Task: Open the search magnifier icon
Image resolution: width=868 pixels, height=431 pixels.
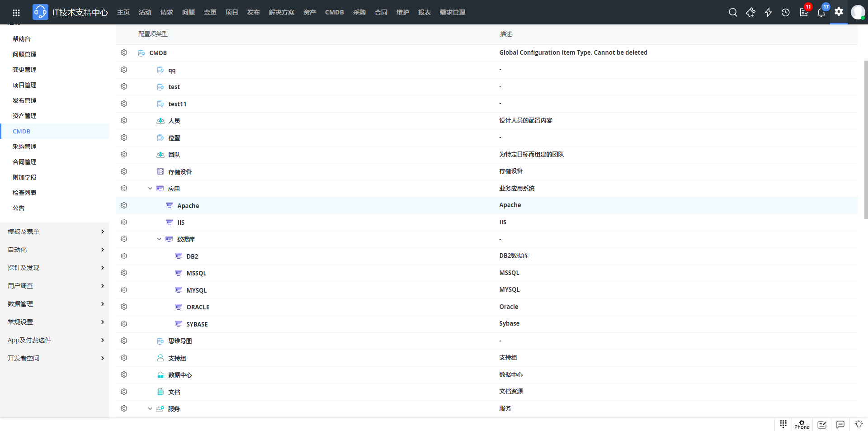Action: click(x=733, y=12)
